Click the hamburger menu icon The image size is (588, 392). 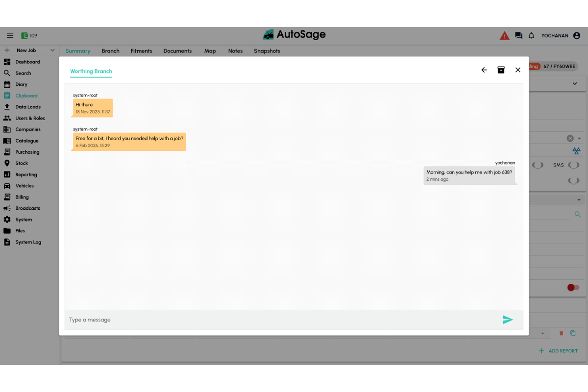click(10, 36)
